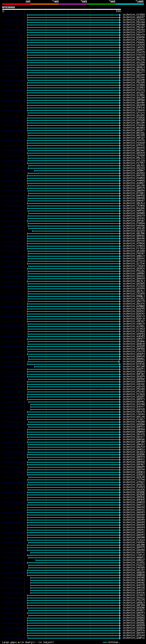
Task: Select hit UniRef100_Q8RVK9
Action: click(134, 382)
